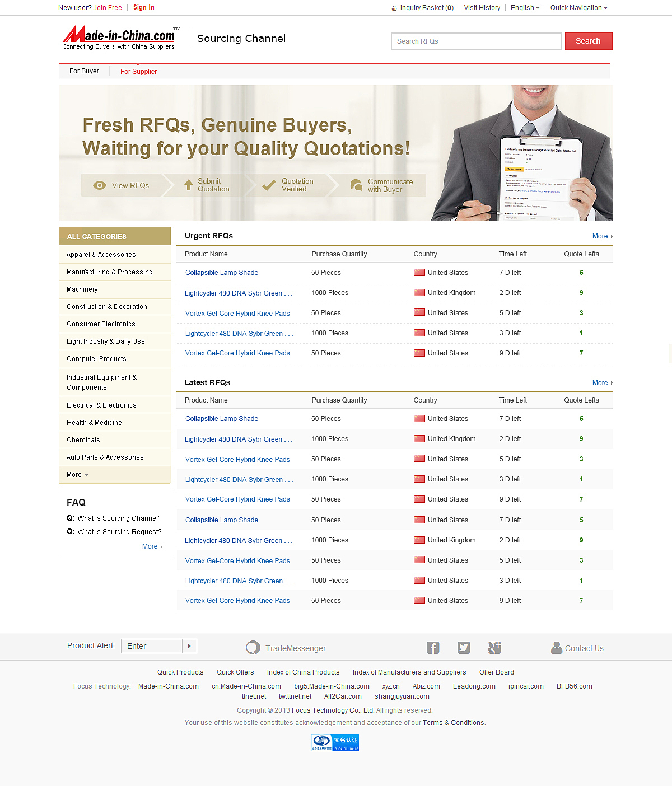672x786 pixels.
Task: Click the Inquiry Basket icon
Action: tap(394, 8)
